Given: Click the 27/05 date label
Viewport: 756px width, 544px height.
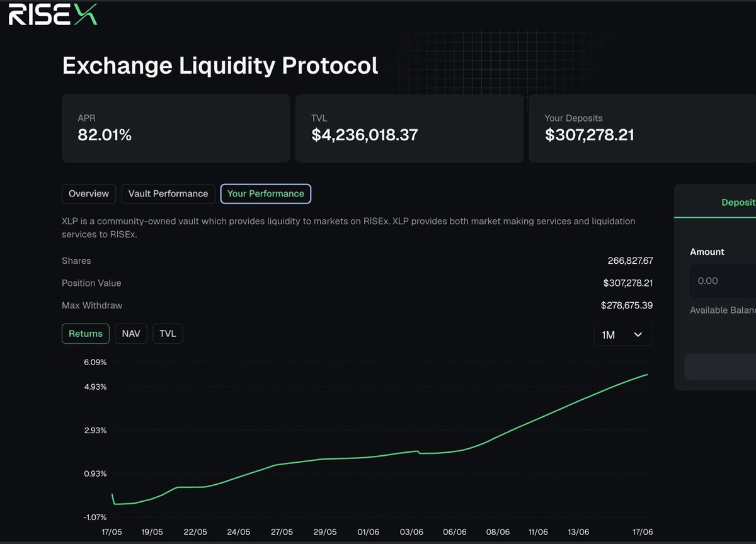Looking at the screenshot, I should click(282, 532).
